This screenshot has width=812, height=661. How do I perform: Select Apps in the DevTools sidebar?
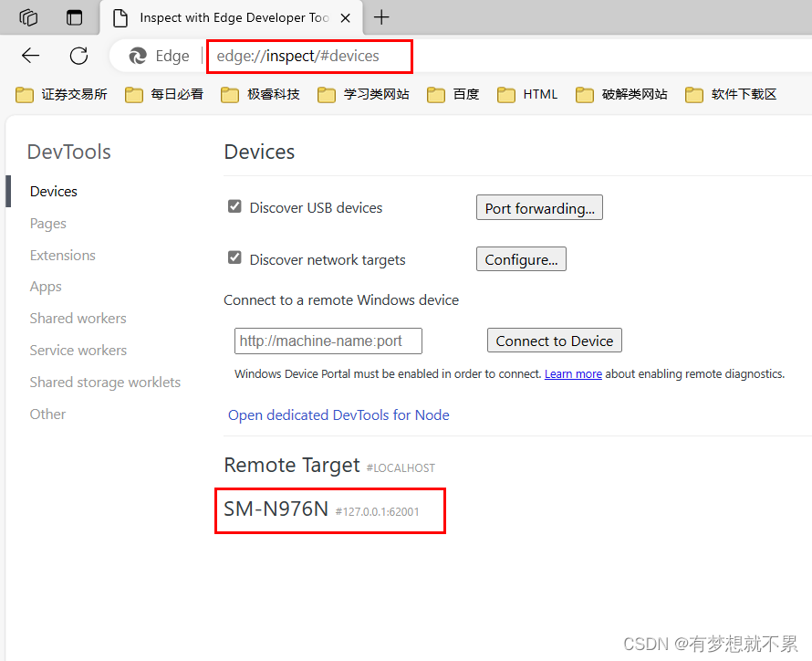(46, 287)
